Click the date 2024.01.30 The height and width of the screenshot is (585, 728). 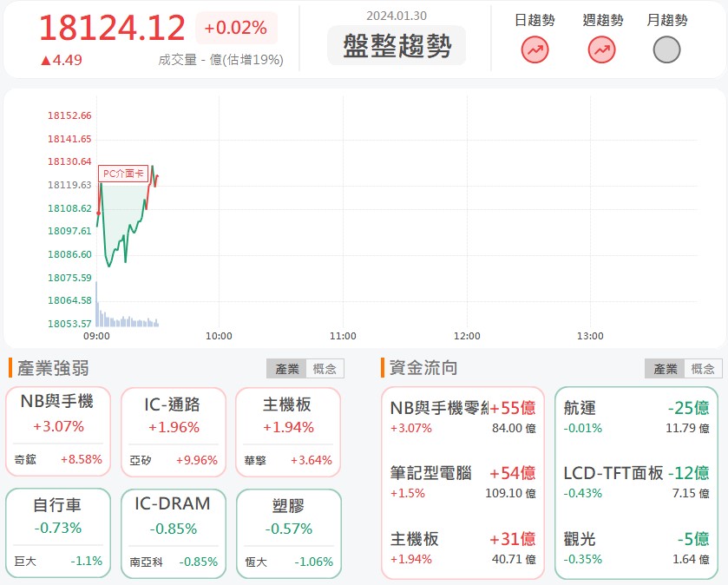click(x=397, y=16)
